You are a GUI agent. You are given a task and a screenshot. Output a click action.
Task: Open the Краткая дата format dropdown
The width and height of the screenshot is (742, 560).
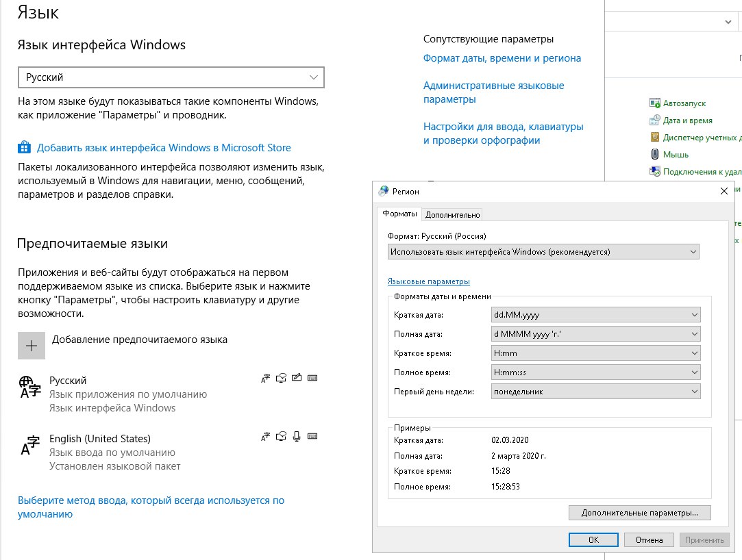[x=596, y=314]
